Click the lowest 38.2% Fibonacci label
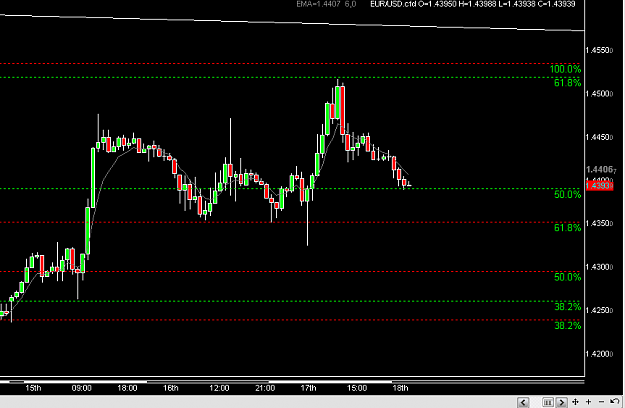Viewport: 625px width, 408px height. coord(567,326)
